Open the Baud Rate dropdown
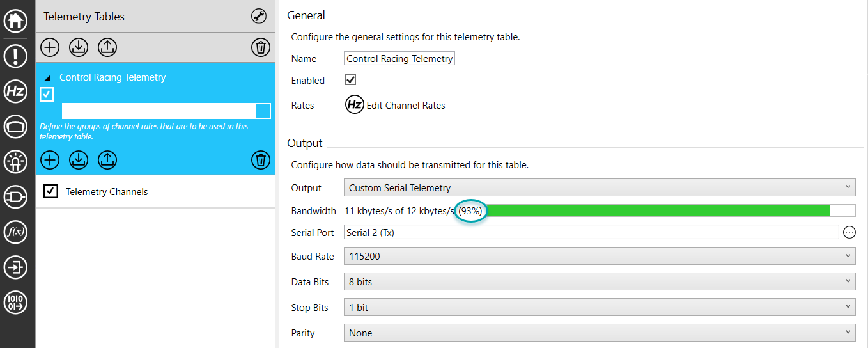Screen dimensions: 868x348 pyautogui.click(x=600, y=257)
